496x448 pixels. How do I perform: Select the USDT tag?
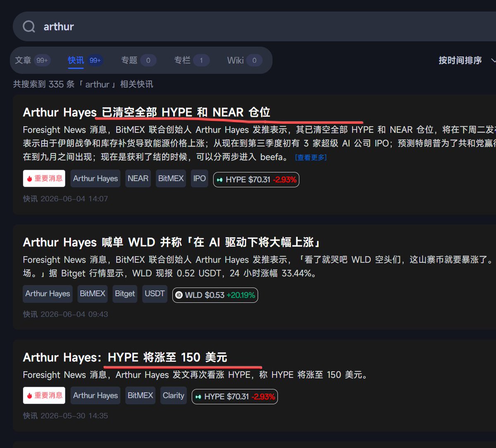coord(155,293)
